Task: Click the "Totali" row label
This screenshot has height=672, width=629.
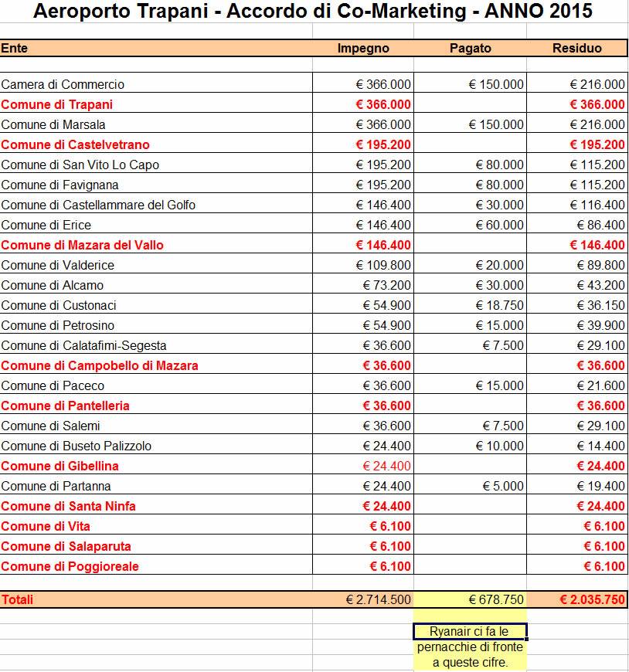Action: pos(17,599)
